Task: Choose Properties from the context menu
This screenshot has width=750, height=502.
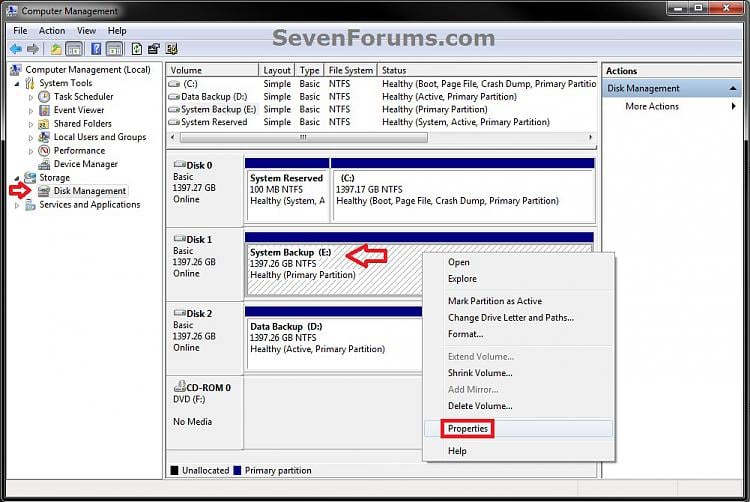Action: [x=518, y=428]
